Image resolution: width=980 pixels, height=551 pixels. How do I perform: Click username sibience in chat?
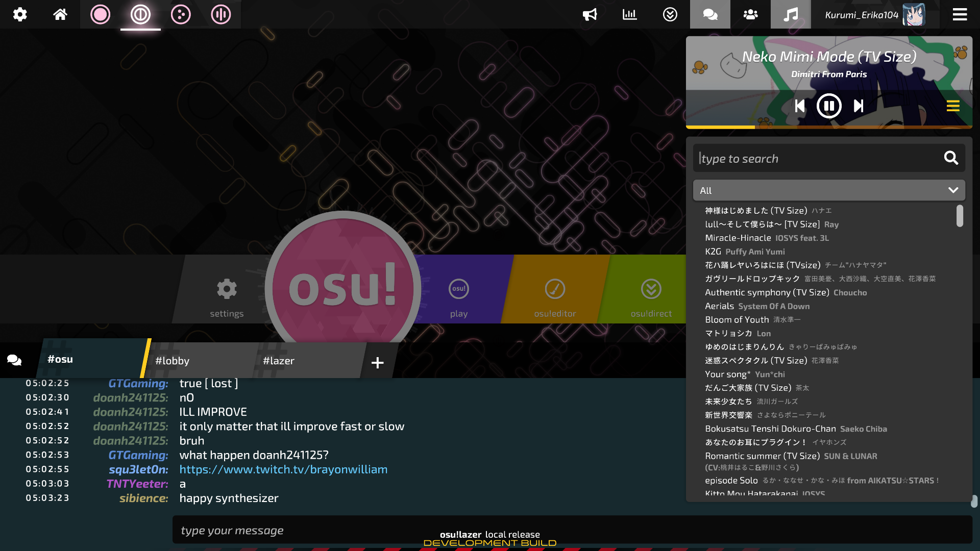[x=144, y=498]
